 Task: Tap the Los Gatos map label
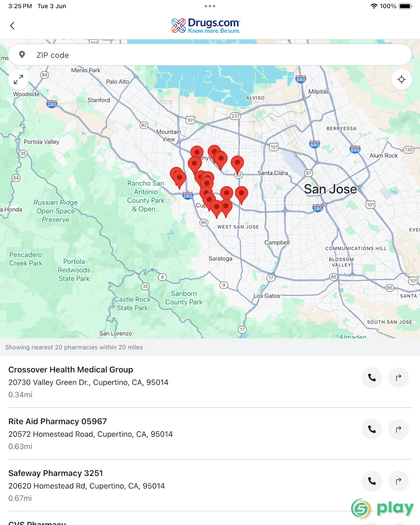267,296
